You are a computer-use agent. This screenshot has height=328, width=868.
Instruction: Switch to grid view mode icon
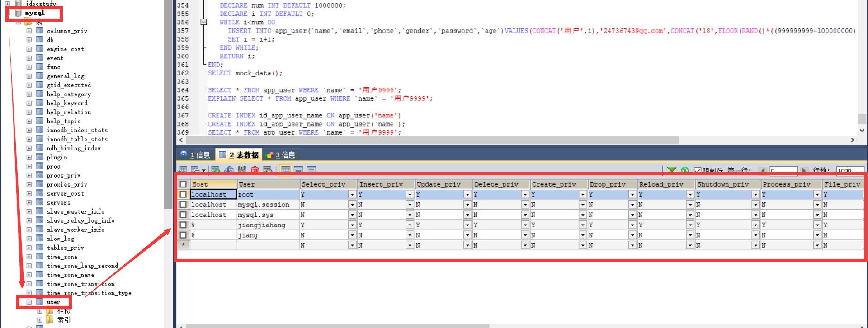click(x=286, y=169)
